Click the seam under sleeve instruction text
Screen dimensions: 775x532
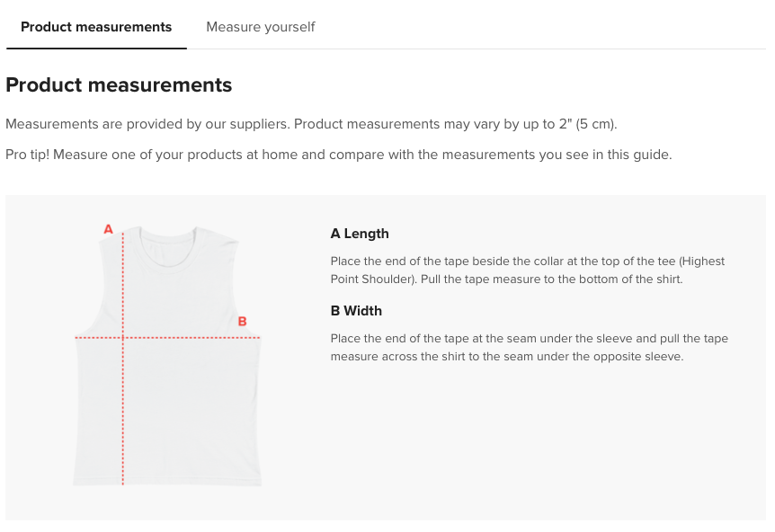click(530, 339)
